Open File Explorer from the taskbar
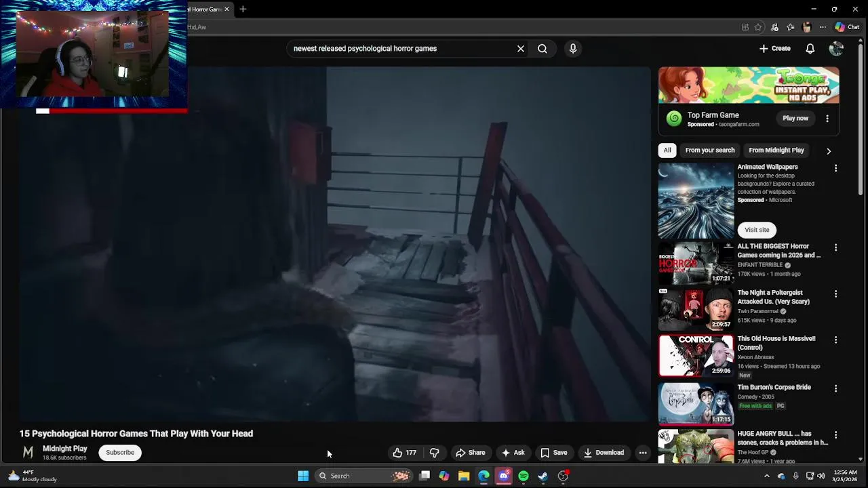The width and height of the screenshot is (868, 488). pyautogui.click(x=464, y=476)
